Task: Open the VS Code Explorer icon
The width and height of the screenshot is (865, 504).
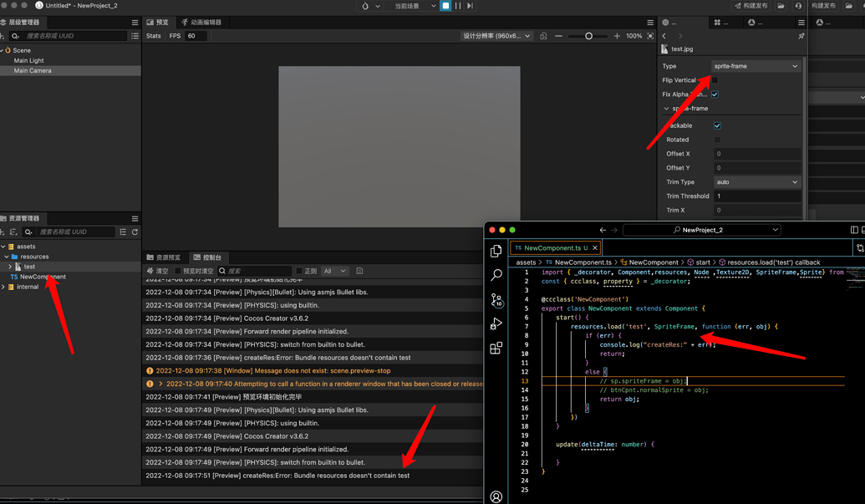Action: (x=496, y=251)
